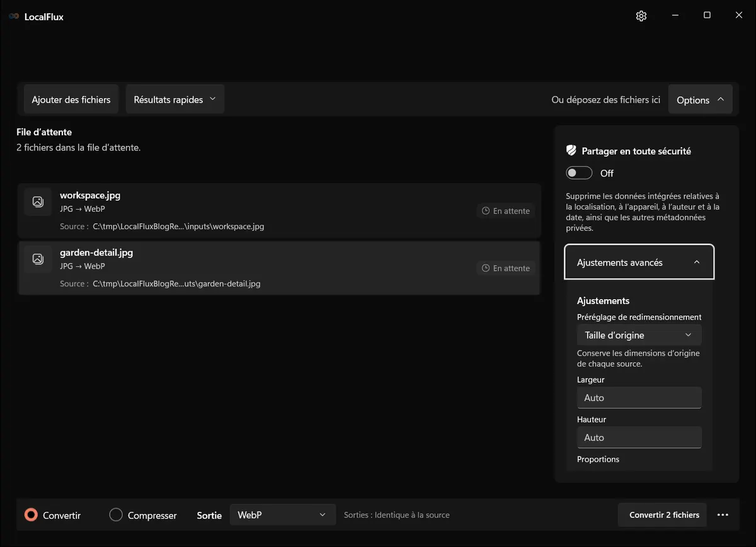Click the image icon for garden-detail.jpg
The width and height of the screenshot is (756, 547).
coord(38,259)
